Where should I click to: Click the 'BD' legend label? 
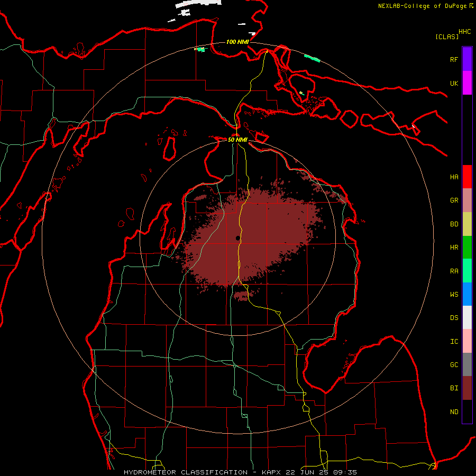click(454, 224)
